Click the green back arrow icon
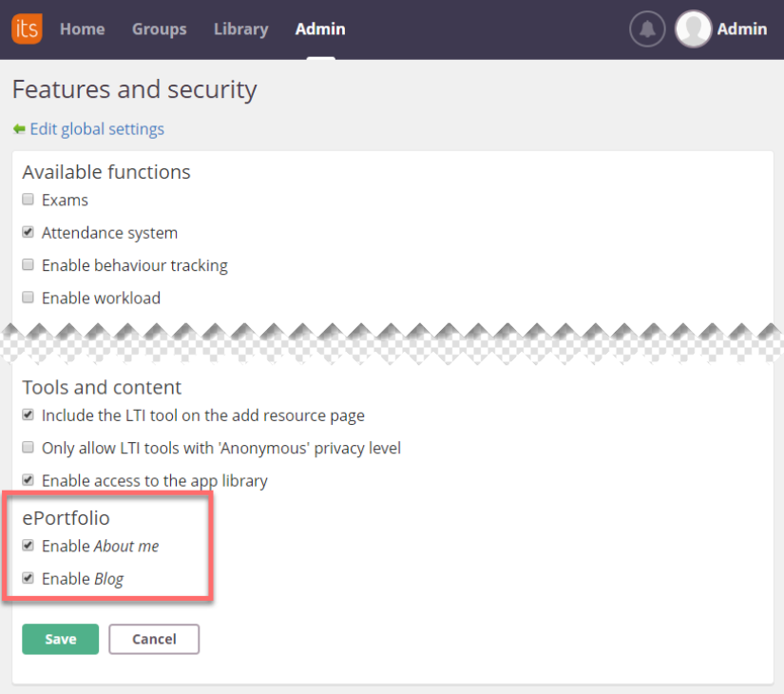This screenshot has width=784, height=694. (x=19, y=129)
